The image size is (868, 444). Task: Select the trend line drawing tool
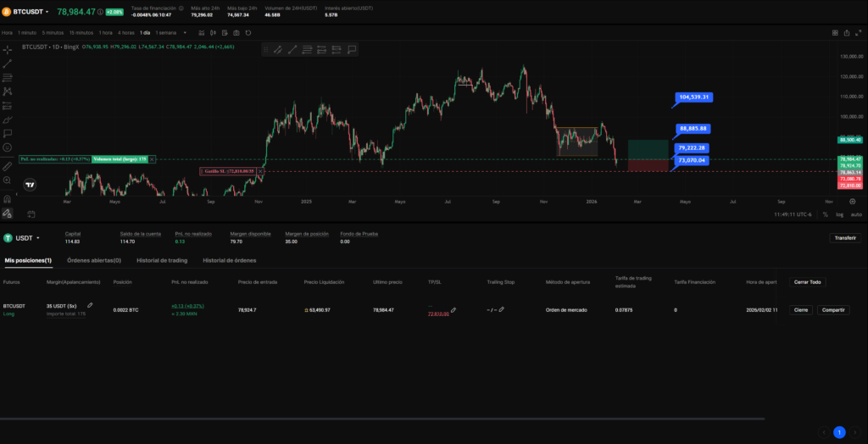(x=8, y=64)
